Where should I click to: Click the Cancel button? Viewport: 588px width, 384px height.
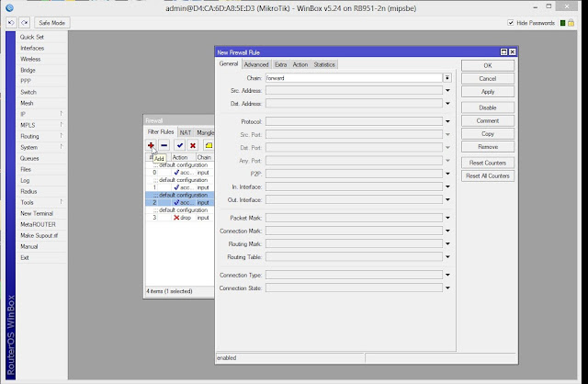[x=488, y=78]
